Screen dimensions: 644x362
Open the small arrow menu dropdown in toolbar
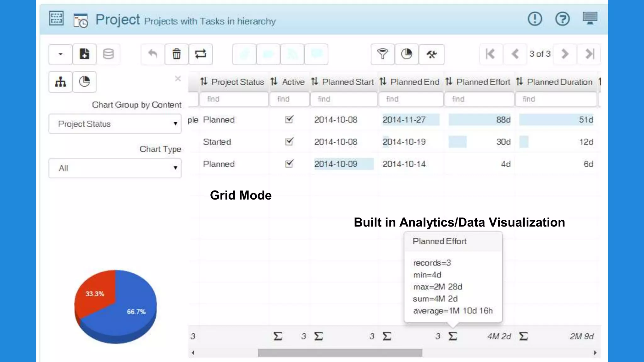(x=60, y=54)
